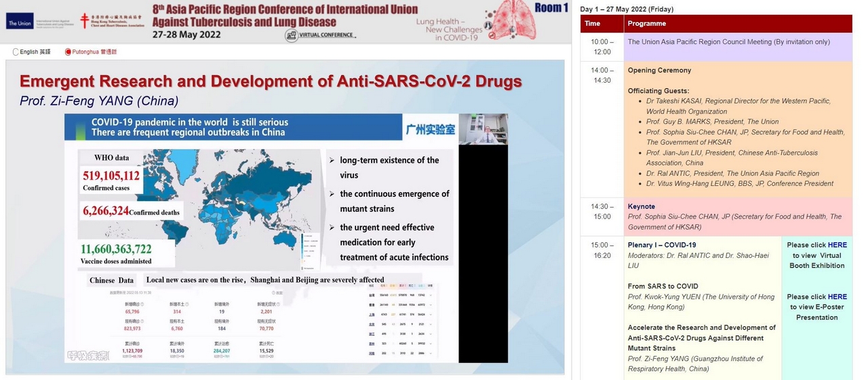
Task: Select the English language radio button
Action: point(16,52)
